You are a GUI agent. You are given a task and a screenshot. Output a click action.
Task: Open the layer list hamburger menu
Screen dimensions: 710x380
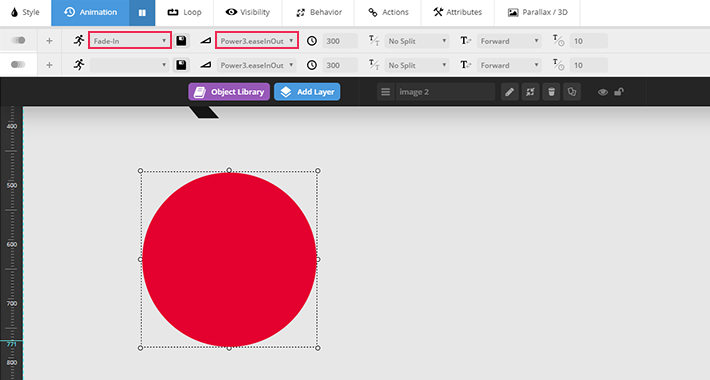point(385,92)
